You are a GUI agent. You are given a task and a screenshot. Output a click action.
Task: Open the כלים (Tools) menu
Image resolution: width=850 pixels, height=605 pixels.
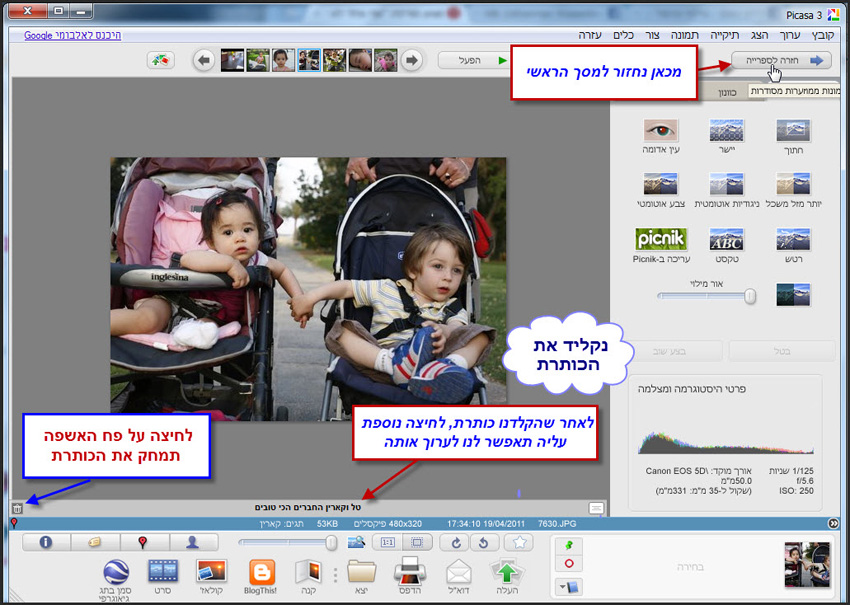623,35
